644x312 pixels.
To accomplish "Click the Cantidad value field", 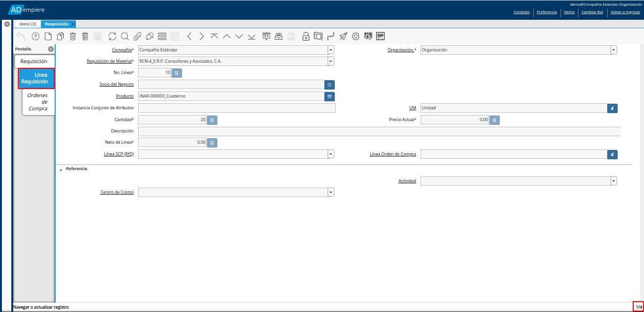I will click(172, 120).
